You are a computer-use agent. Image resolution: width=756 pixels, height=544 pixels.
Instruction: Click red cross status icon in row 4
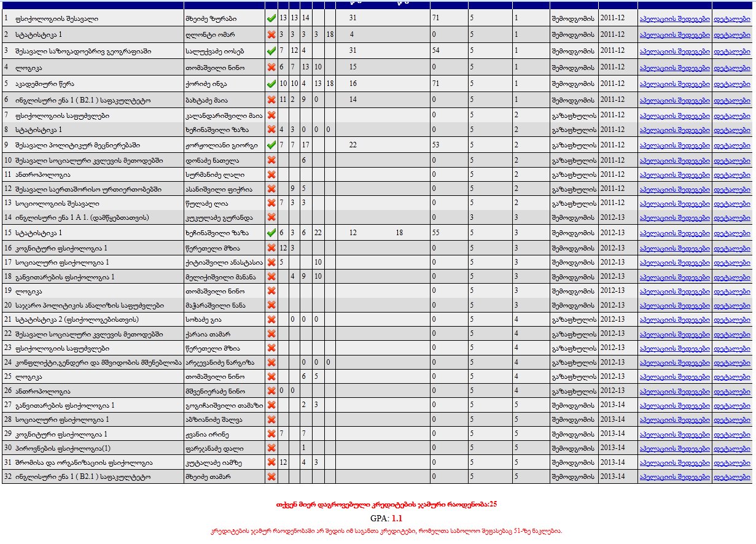click(271, 67)
